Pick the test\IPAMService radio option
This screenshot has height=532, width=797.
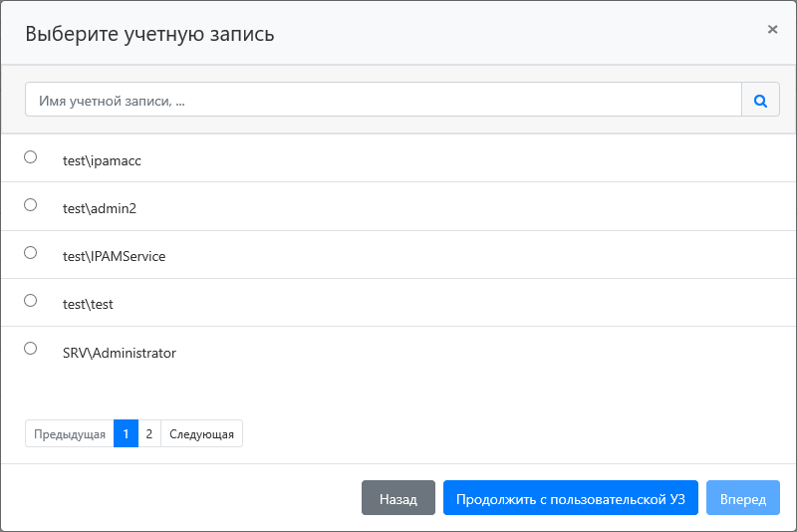(30, 253)
